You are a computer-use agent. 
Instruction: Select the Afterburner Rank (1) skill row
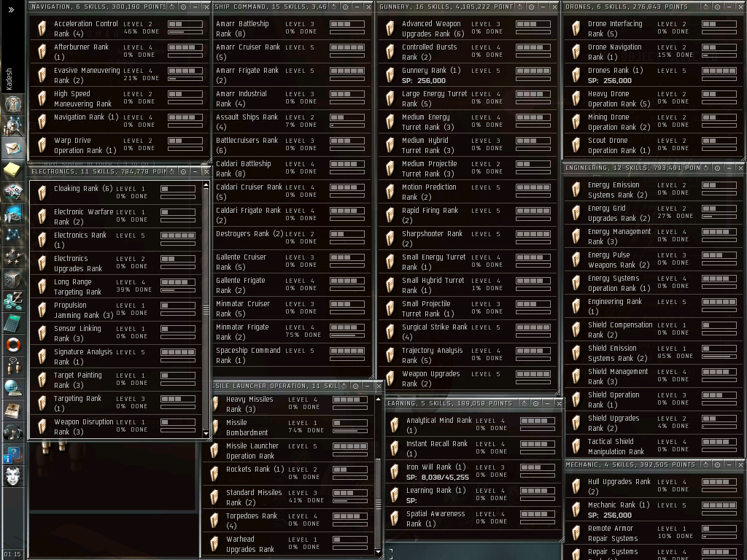[x=120, y=52]
